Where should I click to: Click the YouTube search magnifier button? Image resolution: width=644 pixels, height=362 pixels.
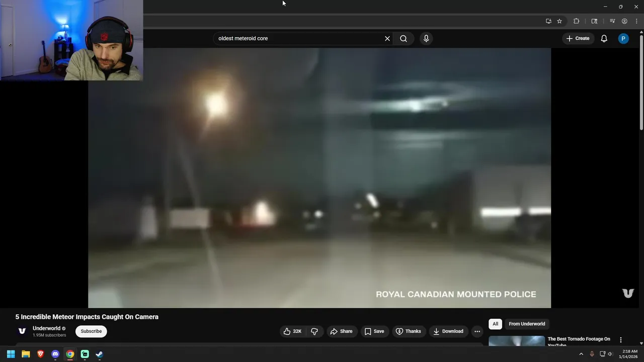[x=404, y=39]
